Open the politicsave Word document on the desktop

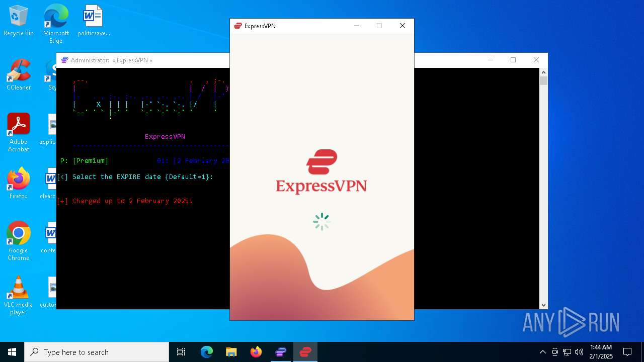point(94,21)
